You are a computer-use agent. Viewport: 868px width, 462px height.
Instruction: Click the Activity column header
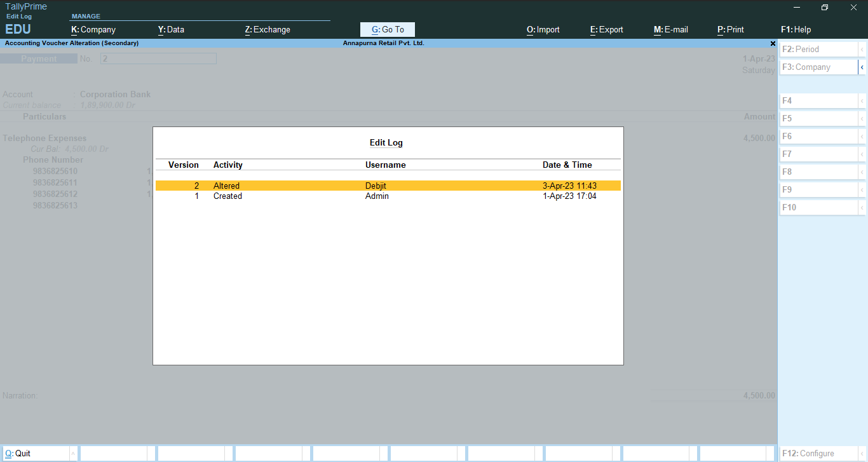coord(228,165)
